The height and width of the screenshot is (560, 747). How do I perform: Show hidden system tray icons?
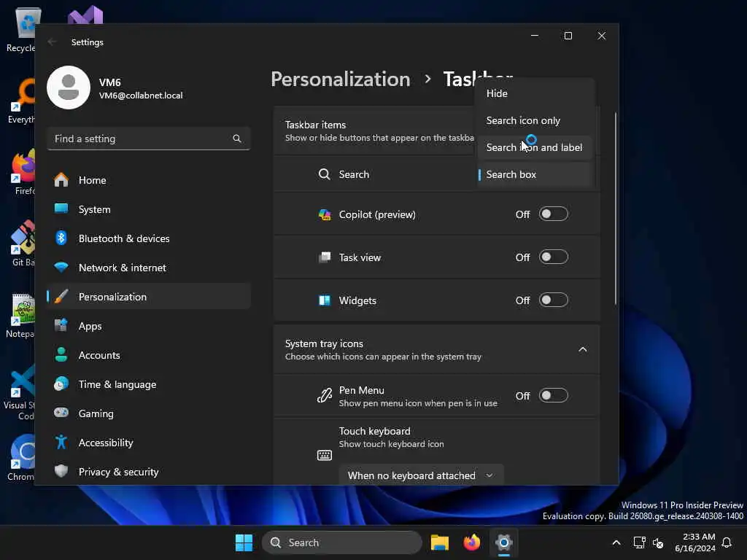(x=616, y=542)
